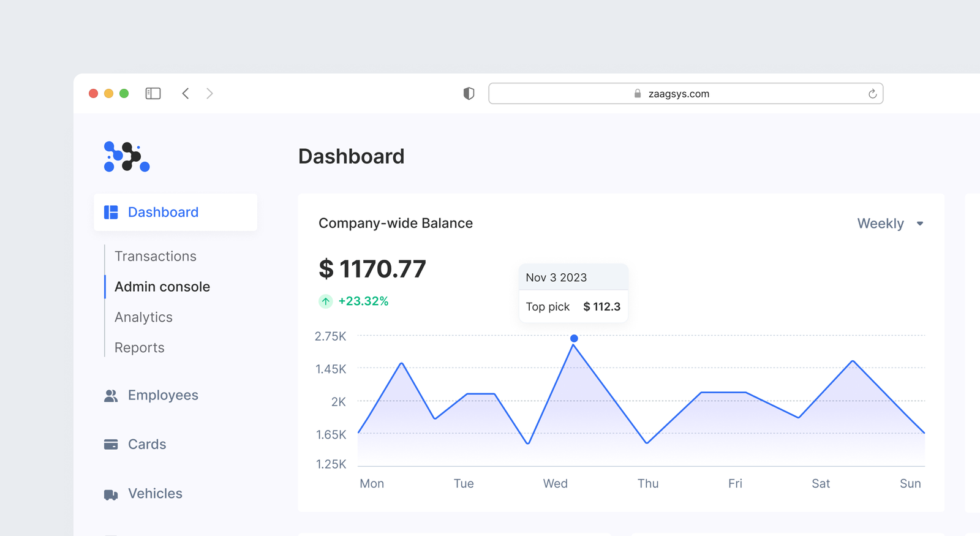Click the zaagsys.com address bar

[685, 94]
